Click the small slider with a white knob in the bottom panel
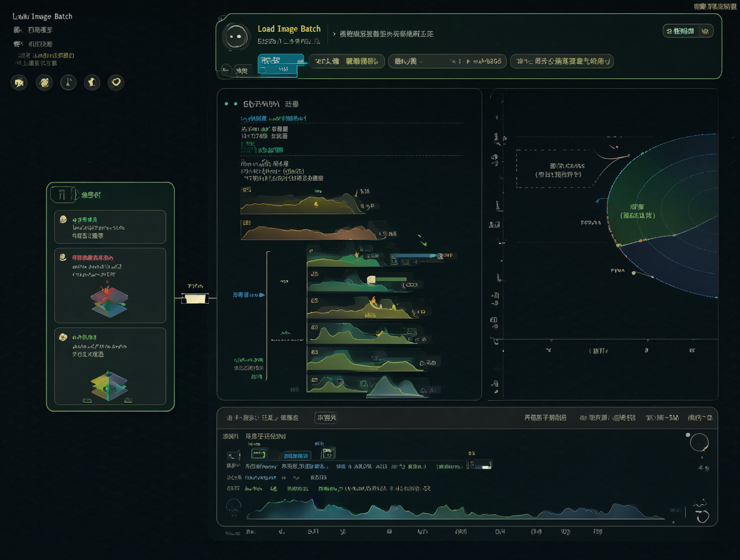The image size is (740, 560). [480, 465]
